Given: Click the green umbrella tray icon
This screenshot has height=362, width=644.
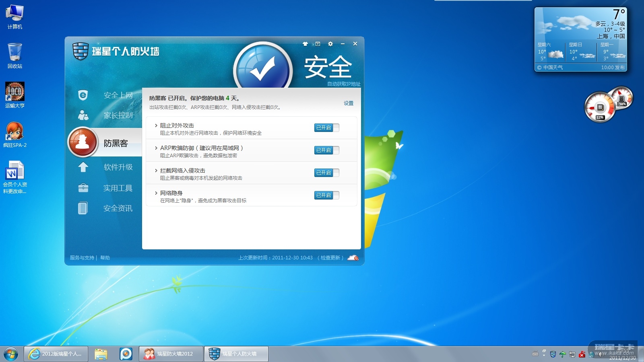Looking at the screenshot, I should click(x=563, y=354).
